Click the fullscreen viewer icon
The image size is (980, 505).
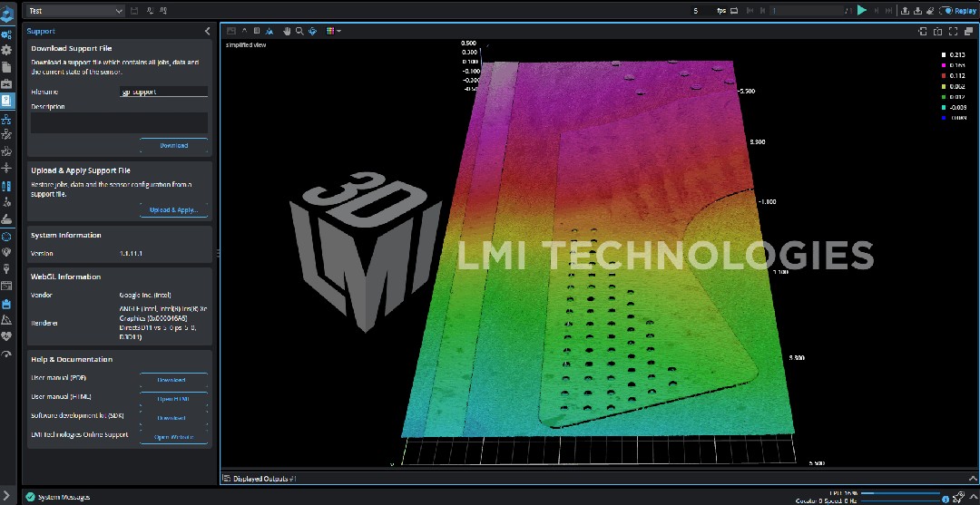click(x=953, y=31)
